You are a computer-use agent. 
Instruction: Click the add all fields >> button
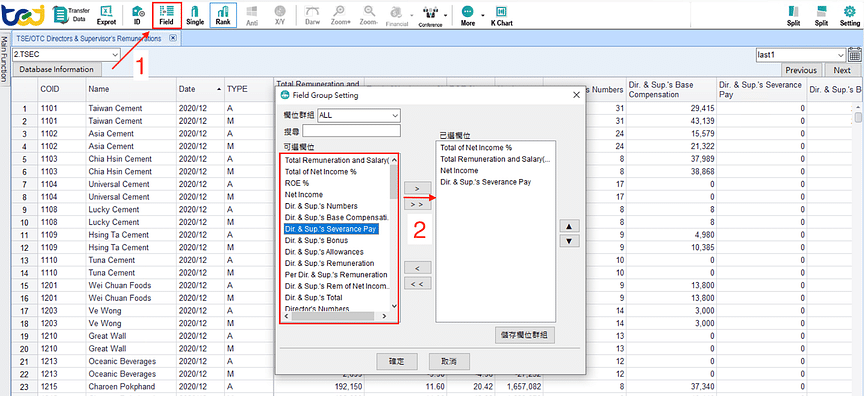click(418, 204)
